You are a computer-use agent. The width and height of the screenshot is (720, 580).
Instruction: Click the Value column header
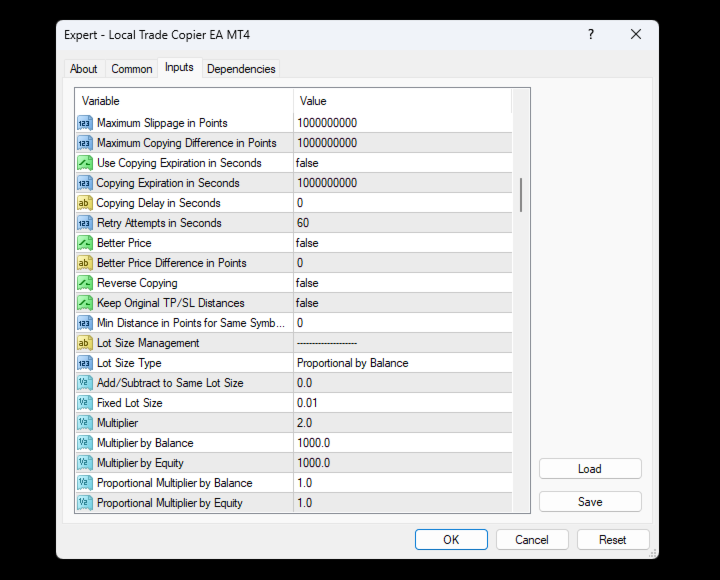pyautogui.click(x=402, y=101)
